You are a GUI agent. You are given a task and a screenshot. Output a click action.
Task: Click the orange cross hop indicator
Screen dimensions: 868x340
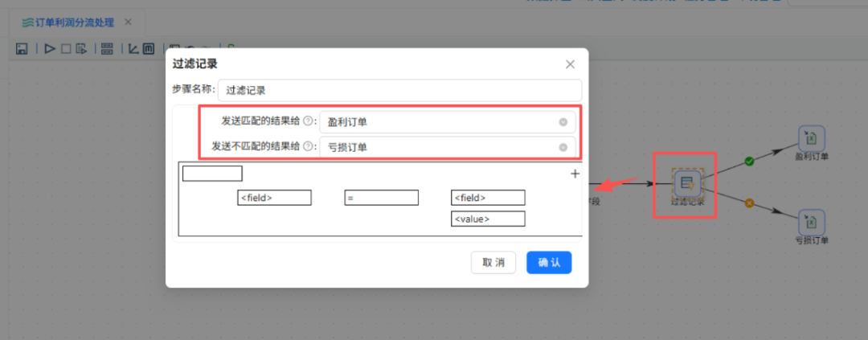749,203
